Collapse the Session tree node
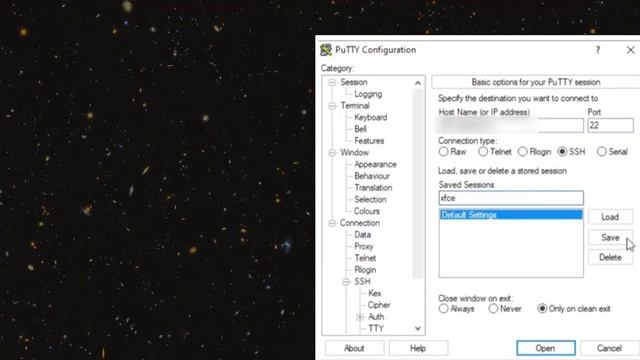640x360 pixels. click(x=332, y=82)
